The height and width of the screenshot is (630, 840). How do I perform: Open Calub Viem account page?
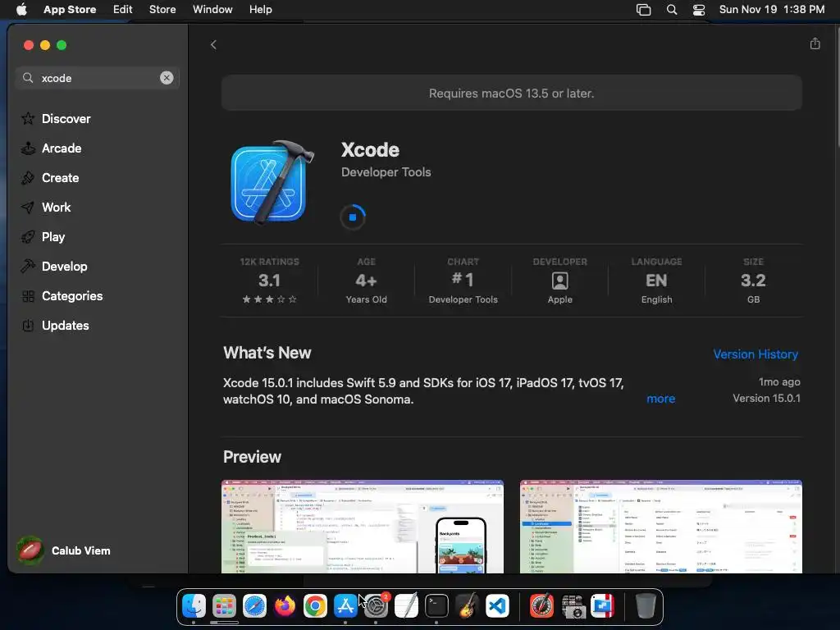point(64,550)
